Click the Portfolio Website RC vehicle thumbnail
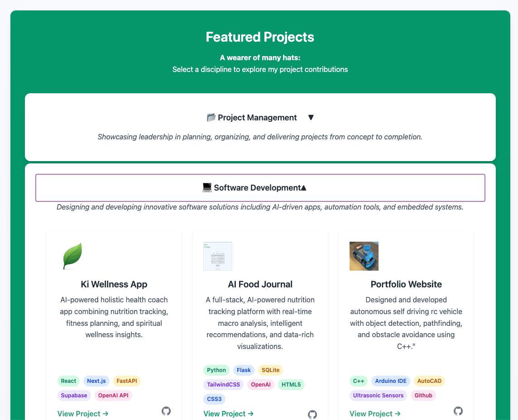This screenshot has height=420, width=518. [x=364, y=256]
